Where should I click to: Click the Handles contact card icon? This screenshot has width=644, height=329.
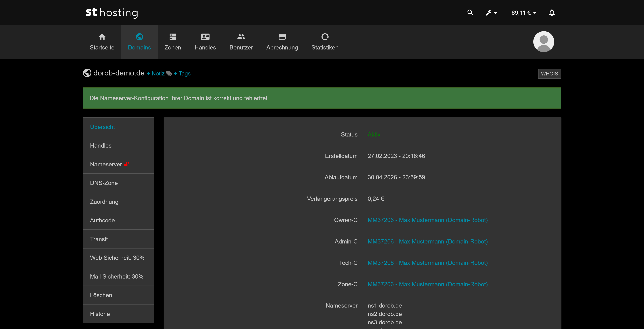(x=205, y=37)
